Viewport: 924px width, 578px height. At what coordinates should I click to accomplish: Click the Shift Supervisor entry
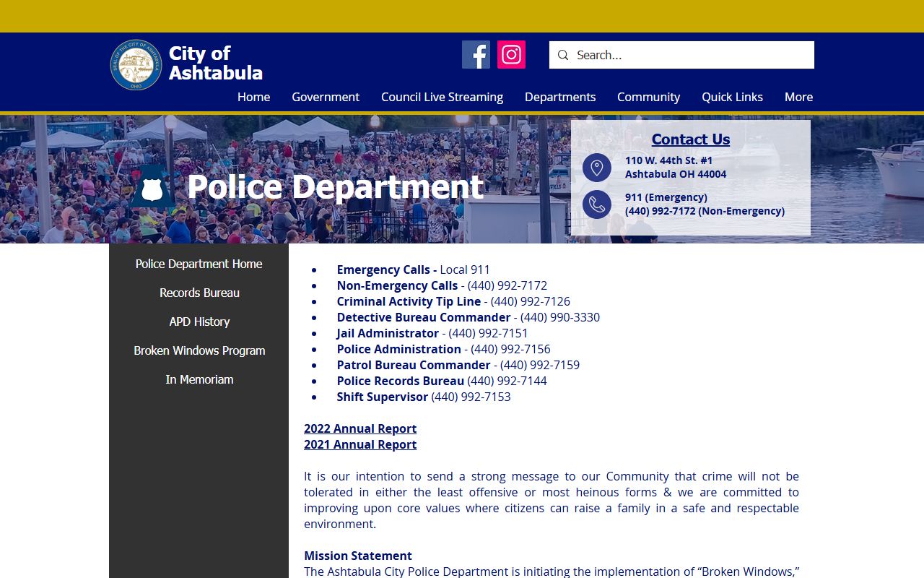click(x=423, y=397)
